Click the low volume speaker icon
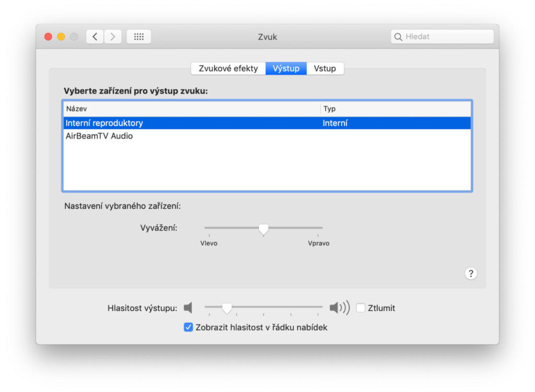 point(188,308)
